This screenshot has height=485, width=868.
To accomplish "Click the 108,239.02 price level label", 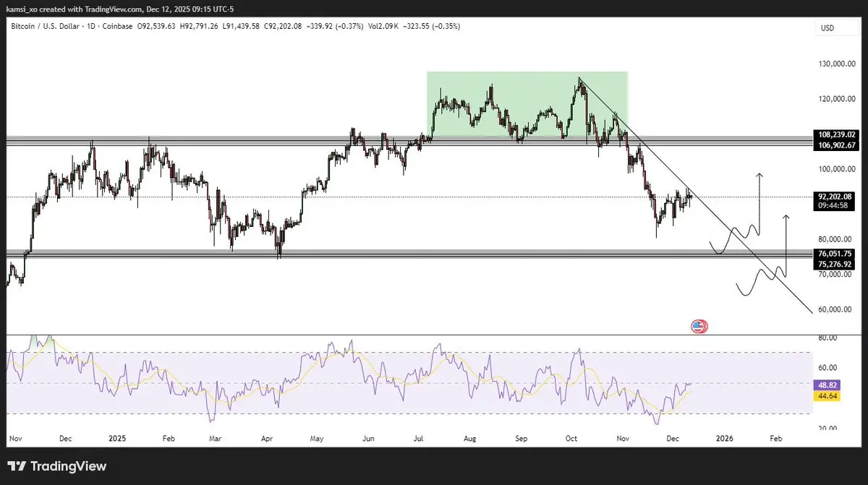I will [836, 134].
